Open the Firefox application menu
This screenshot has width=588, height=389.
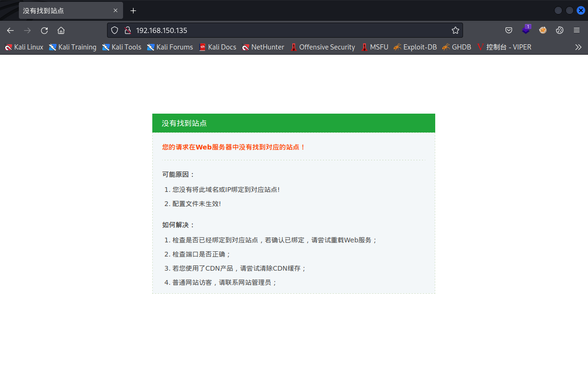(x=577, y=30)
